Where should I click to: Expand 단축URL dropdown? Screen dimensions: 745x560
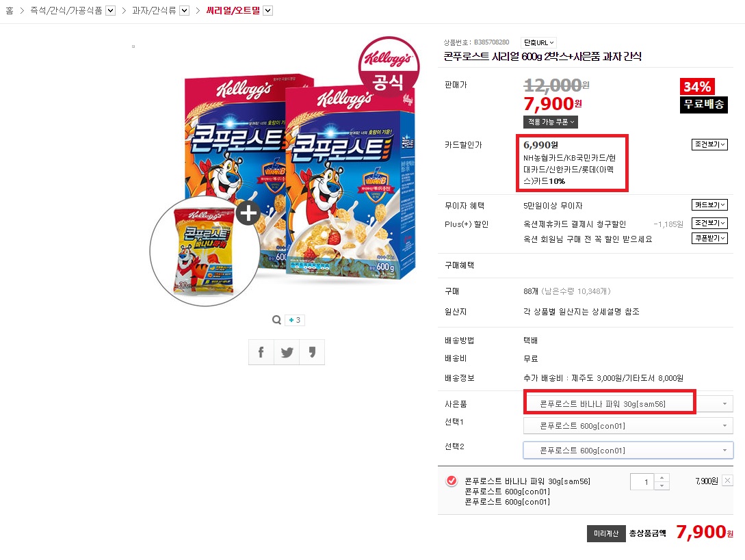(x=539, y=43)
